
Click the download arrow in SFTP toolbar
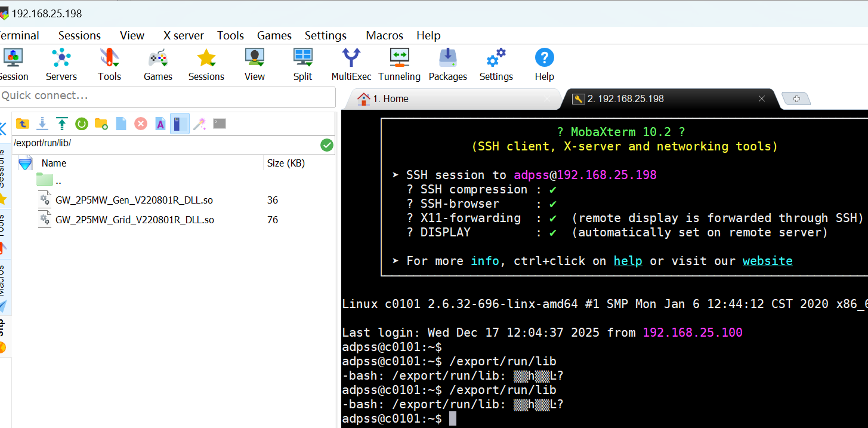42,124
